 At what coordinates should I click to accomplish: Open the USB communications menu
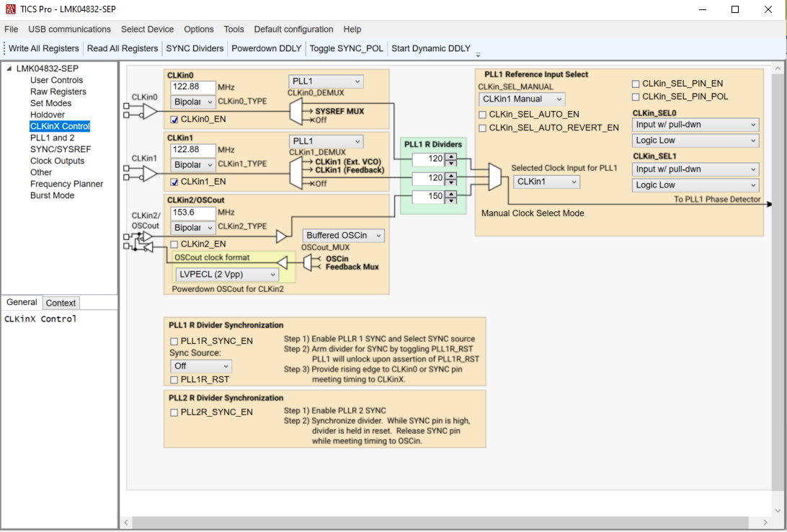tap(69, 29)
